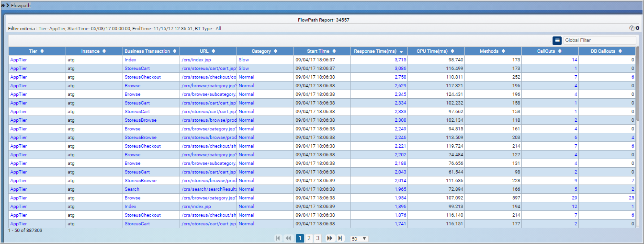Sort by the CallOuts column header
The image size is (644, 244).
click(x=550, y=51)
